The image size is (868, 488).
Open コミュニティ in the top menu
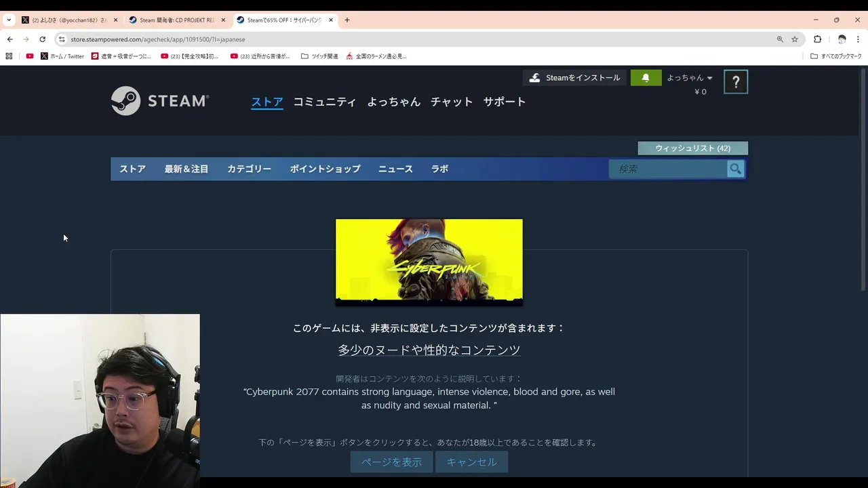pos(325,102)
